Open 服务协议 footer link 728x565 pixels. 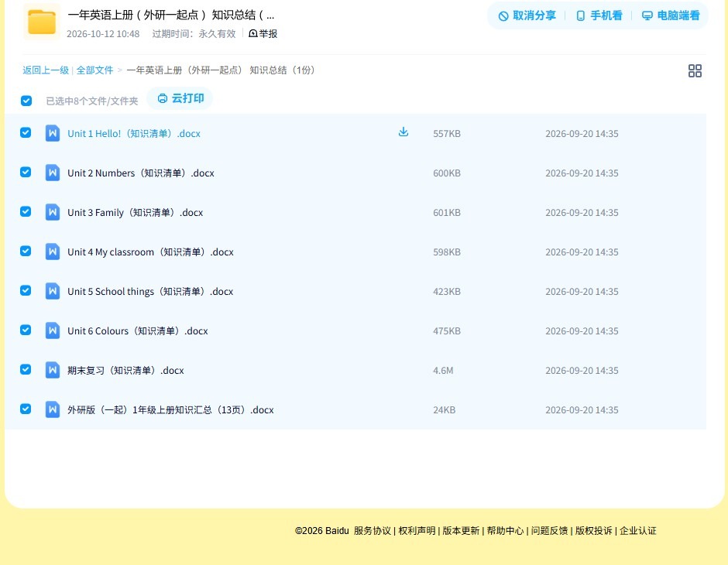373,531
